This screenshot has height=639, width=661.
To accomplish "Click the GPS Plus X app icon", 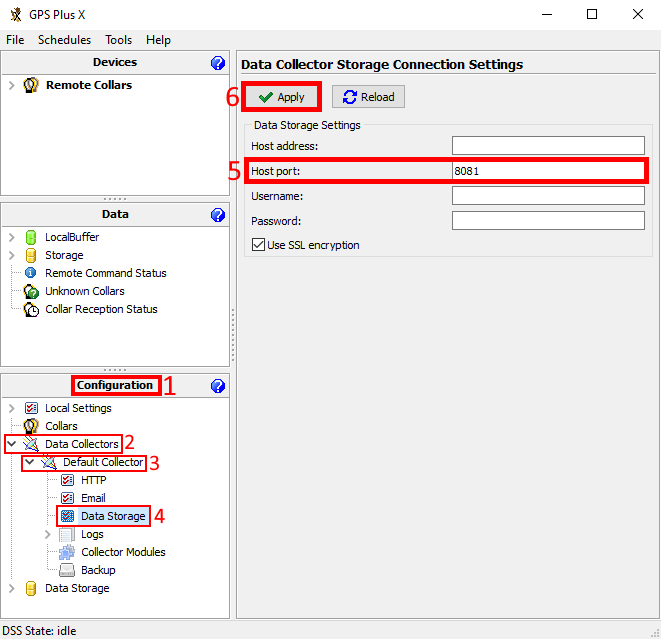I will pyautogui.click(x=16, y=14).
